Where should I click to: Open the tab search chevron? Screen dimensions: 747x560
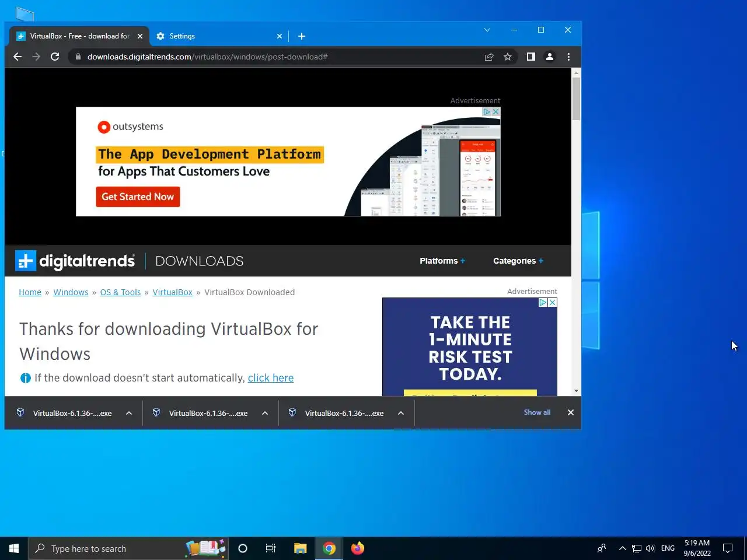pos(487,30)
